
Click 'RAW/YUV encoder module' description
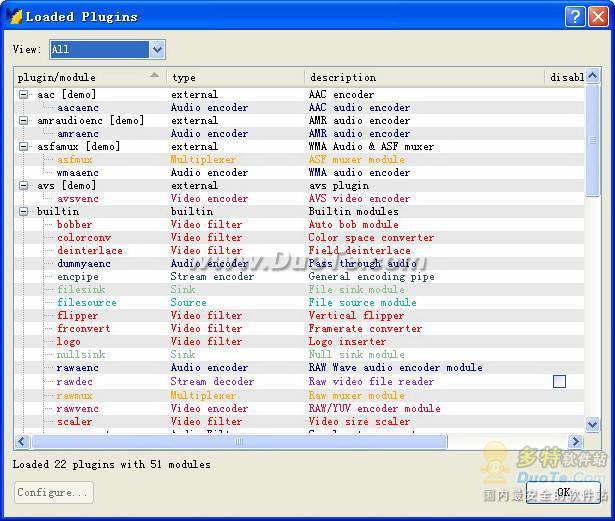click(x=374, y=408)
